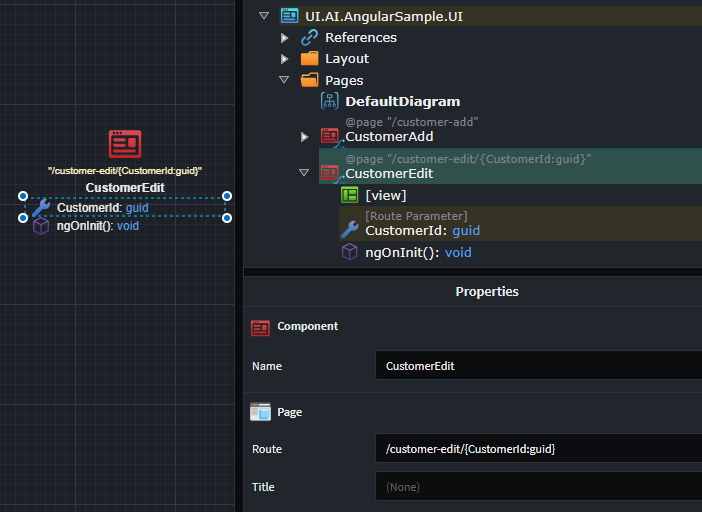This screenshot has width=702, height=512.
Task: Collapse the CustomerEdit tree node
Action: [x=305, y=173]
